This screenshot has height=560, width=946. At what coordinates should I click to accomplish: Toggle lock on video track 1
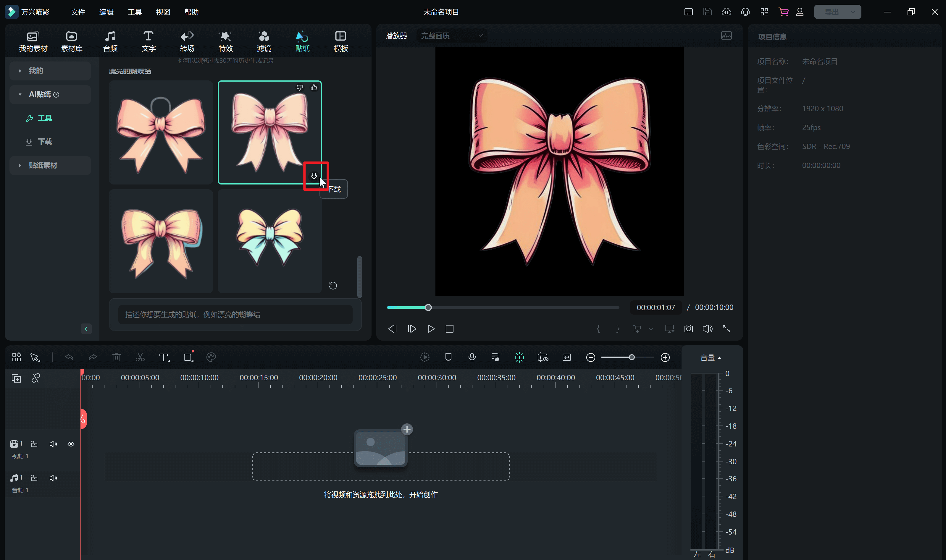[x=34, y=444]
